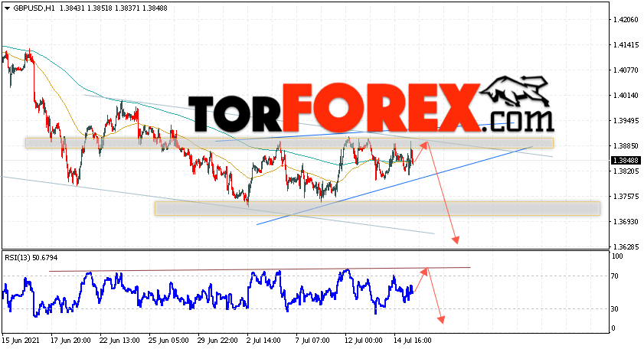Select the brown RSI resistance trendline
The width and height of the screenshot is (644, 349).
click(260, 269)
